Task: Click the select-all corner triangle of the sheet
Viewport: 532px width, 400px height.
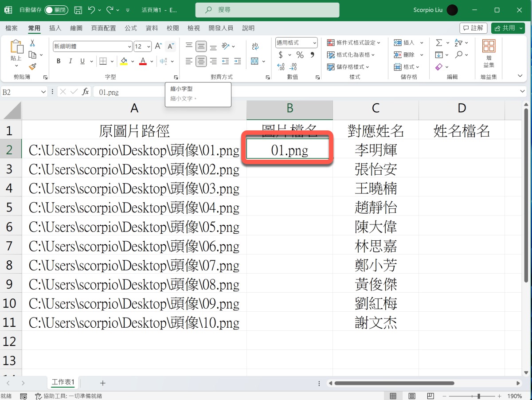Action: [12, 110]
